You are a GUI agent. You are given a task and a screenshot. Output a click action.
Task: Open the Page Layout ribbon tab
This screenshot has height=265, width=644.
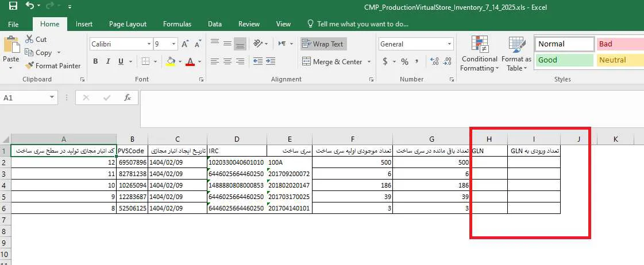[x=128, y=24]
